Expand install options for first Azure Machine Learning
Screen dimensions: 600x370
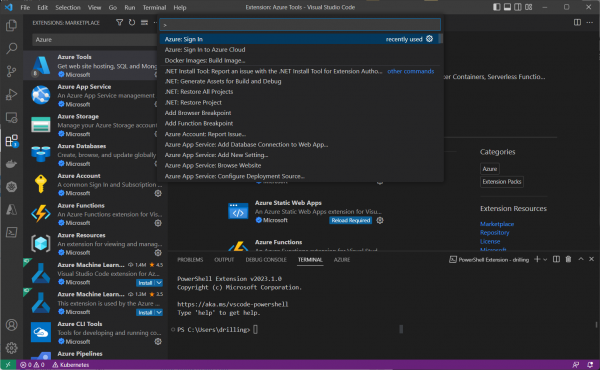tap(159, 283)
